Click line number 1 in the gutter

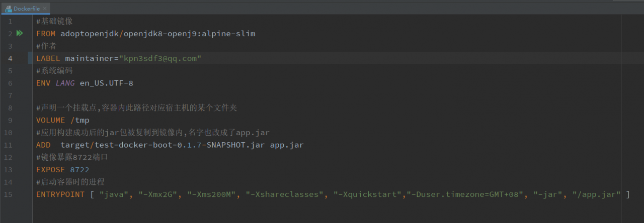[x=10, y=22]
